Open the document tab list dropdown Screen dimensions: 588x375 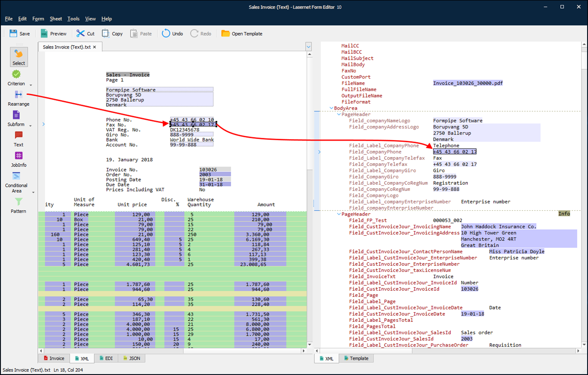pyautogui.click(x=308, y=47)
